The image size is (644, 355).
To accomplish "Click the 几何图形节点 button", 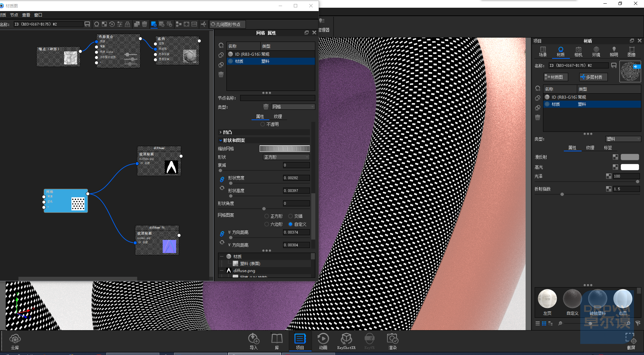I will pyautogui.click(x=227, y=24).
